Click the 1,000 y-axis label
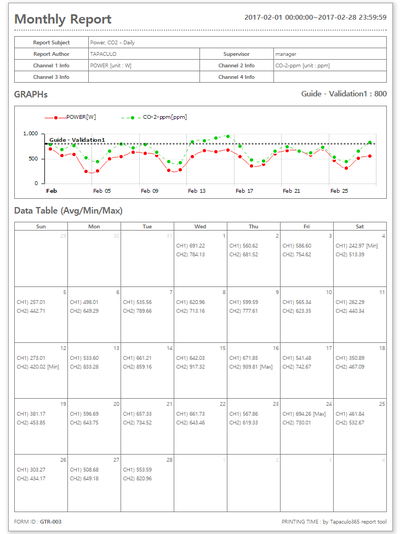Image resolution: width=400 pixels, height=534 pixels. click(31, 134)
